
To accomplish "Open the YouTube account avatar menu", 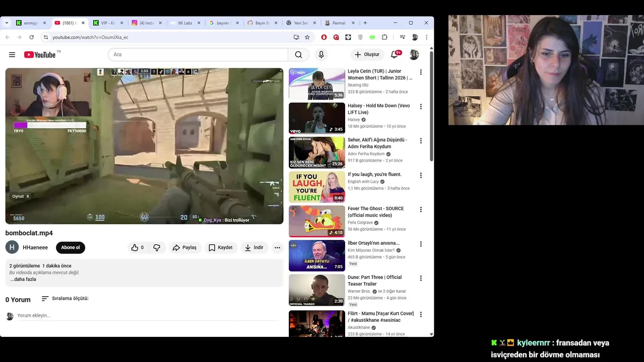I will tap(414, 54).
